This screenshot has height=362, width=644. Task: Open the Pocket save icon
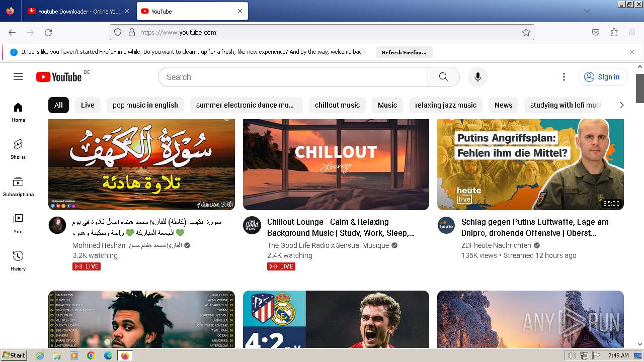pyautogui.click(x=596, y=32)
